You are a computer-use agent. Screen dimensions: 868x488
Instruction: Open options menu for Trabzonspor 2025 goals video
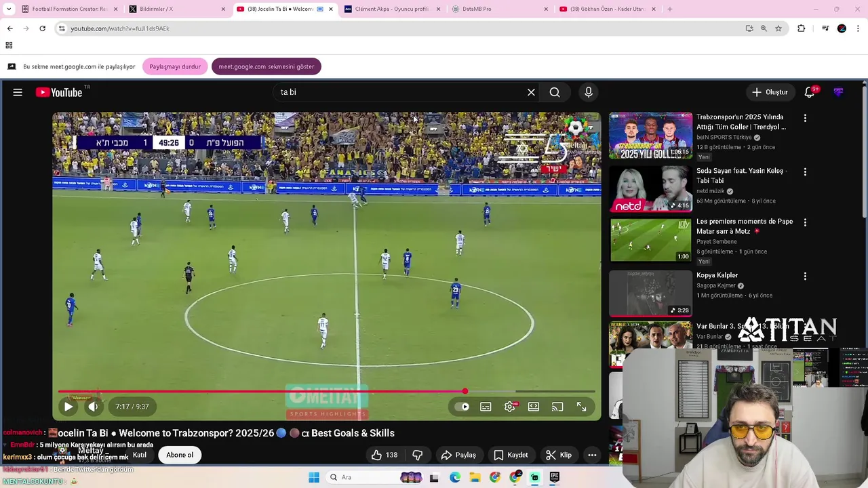(805, 118)
